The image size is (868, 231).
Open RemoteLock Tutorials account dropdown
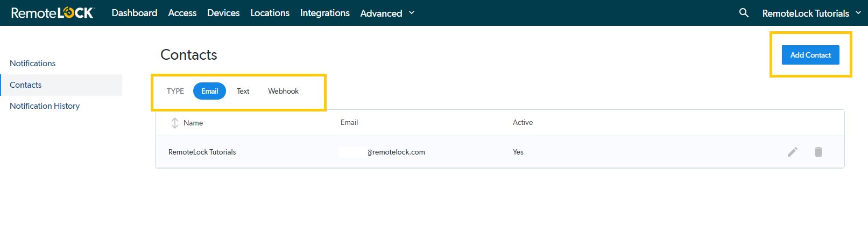tap(811, 13)
